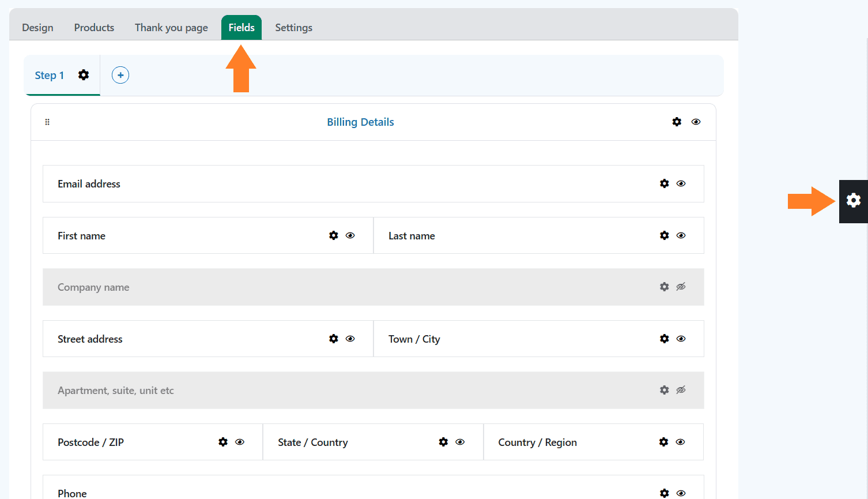Open Country / Region field settings
Image resolution: width=868 pixels, height=499 pixels.
[x=664, y=442]
